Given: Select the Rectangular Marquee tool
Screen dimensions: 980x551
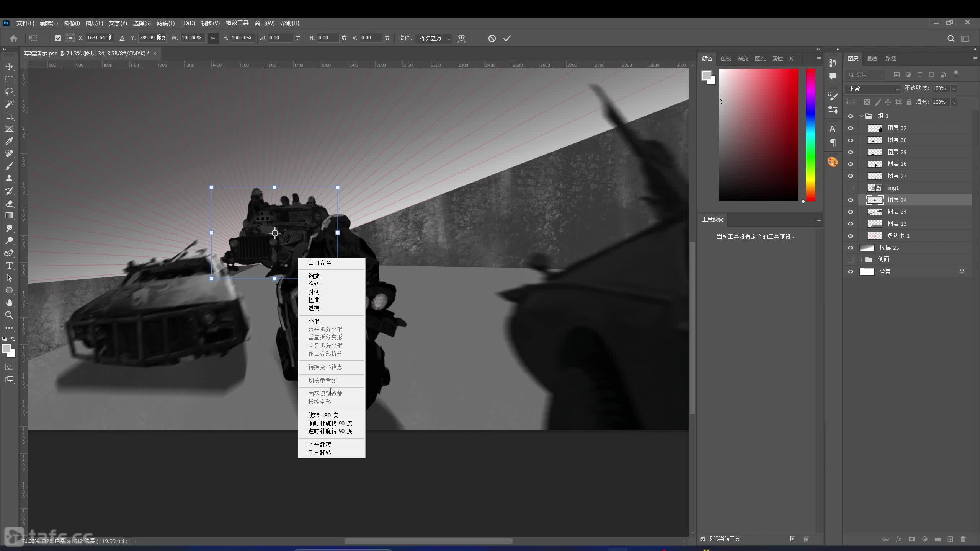Looking at the screenshot, I should coord(9,79).
